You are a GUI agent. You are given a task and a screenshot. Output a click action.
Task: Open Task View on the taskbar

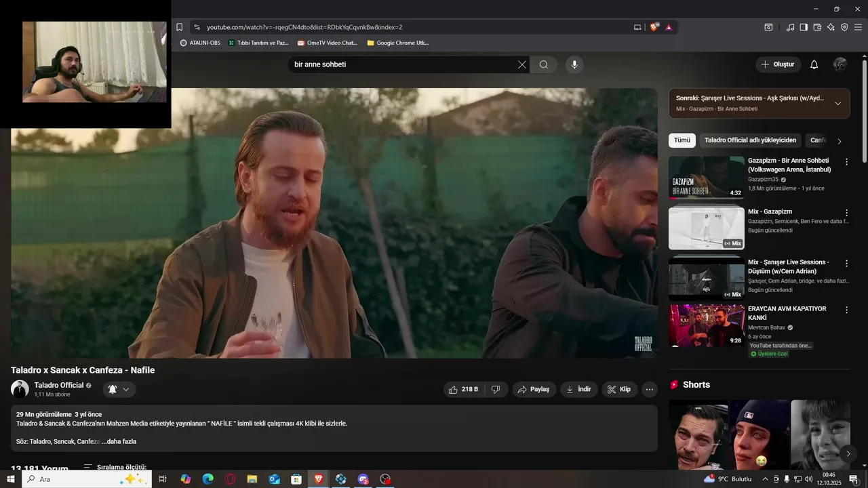pyautogui.click(x=163, y=479)
